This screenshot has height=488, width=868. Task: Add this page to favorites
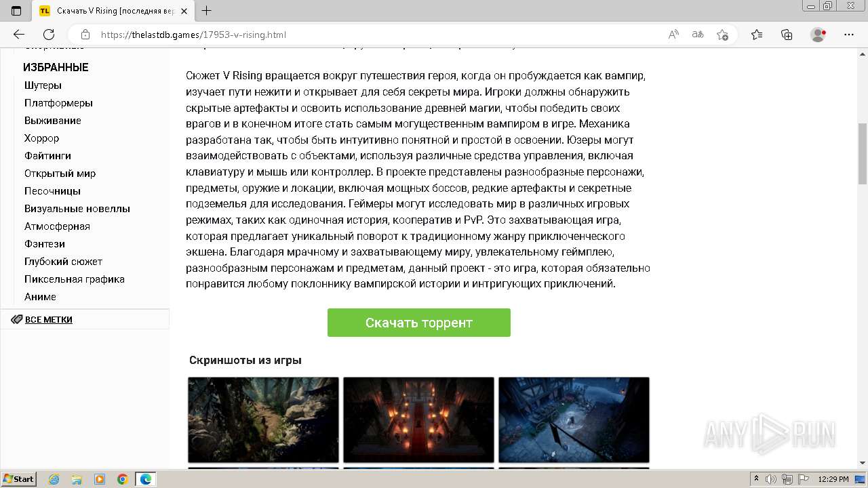coord(722,35)
